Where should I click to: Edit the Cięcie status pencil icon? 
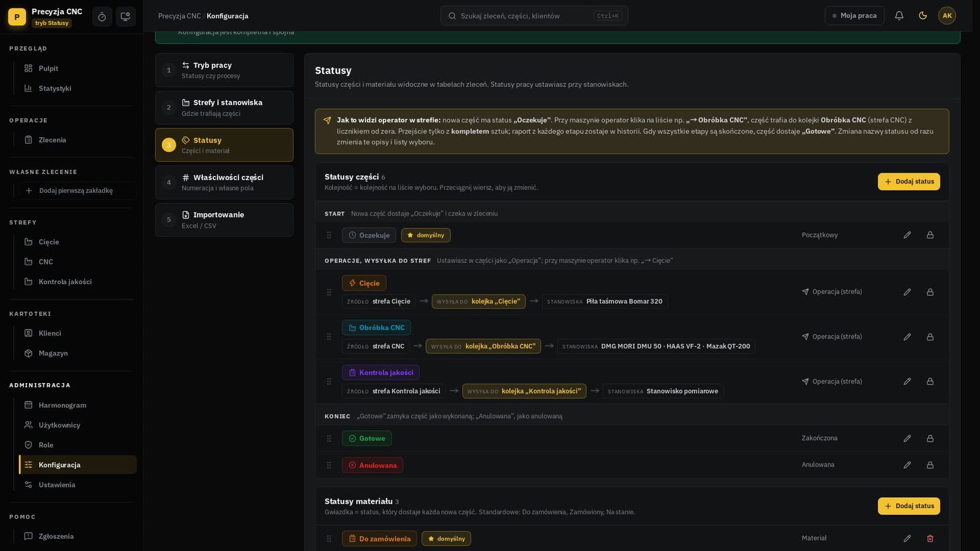[x=907, y=292]
